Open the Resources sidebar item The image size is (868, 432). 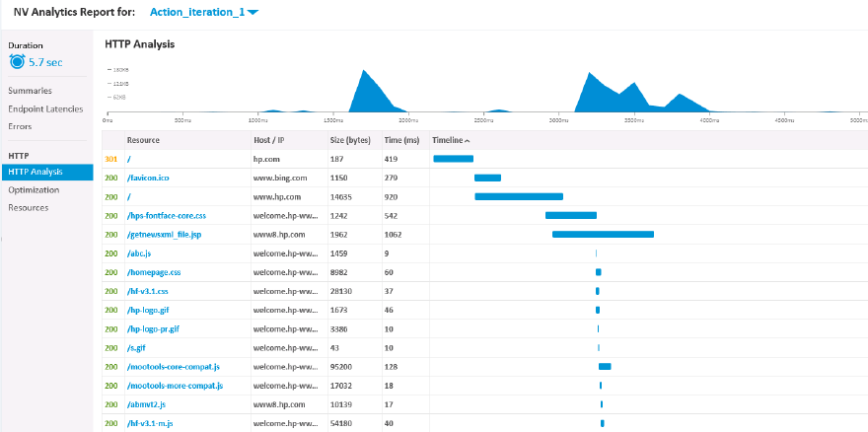click(29, 208)
